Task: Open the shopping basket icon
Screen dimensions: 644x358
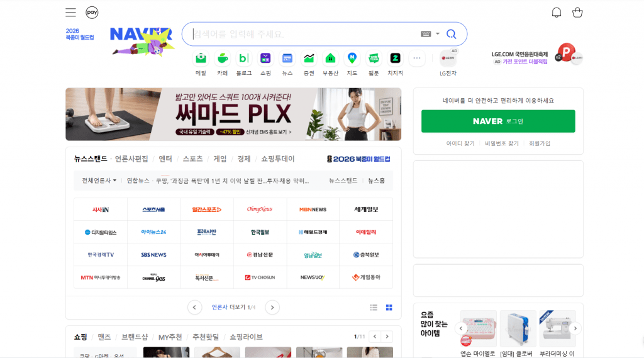Action: click(x=577, y=13)
